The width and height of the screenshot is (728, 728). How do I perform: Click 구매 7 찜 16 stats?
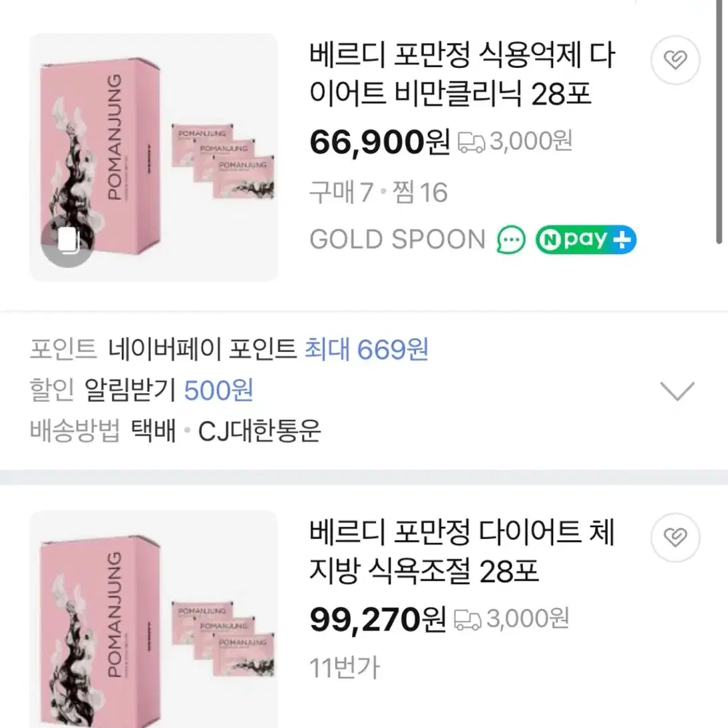pyautogui.click(x=379, y=192)
